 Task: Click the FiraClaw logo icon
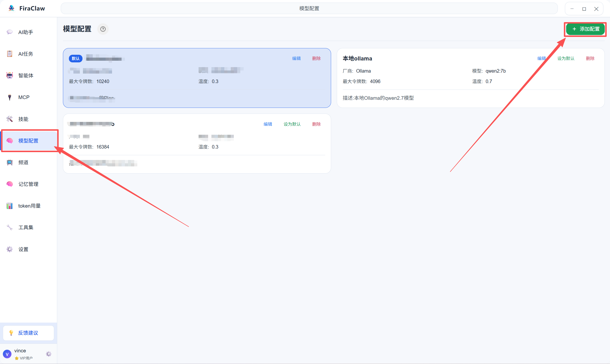pyautogui.click(x=11, y=8)
